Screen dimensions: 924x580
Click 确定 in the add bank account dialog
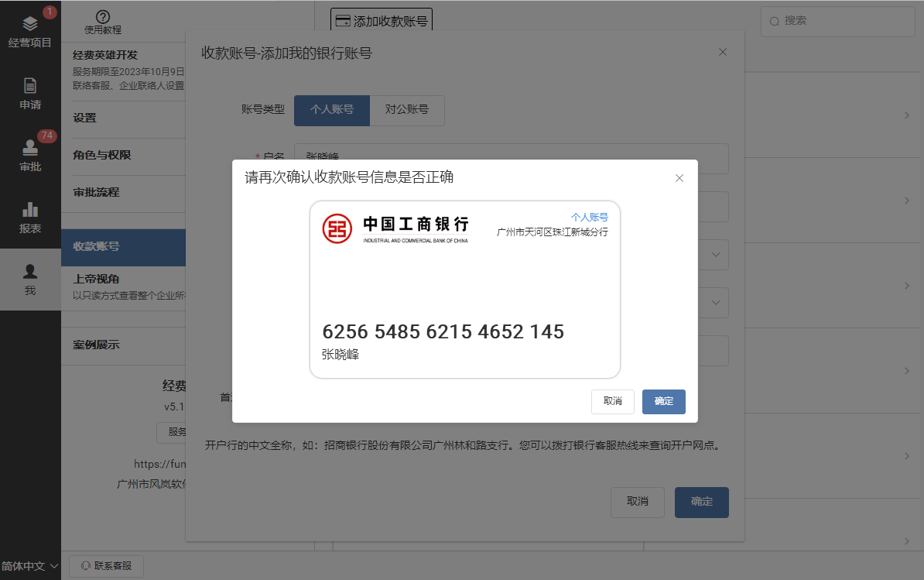point(702,503)
